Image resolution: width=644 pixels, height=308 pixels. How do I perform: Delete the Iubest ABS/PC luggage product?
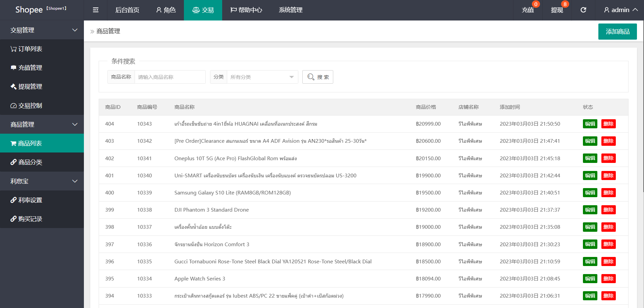click(x=608, y=296)
